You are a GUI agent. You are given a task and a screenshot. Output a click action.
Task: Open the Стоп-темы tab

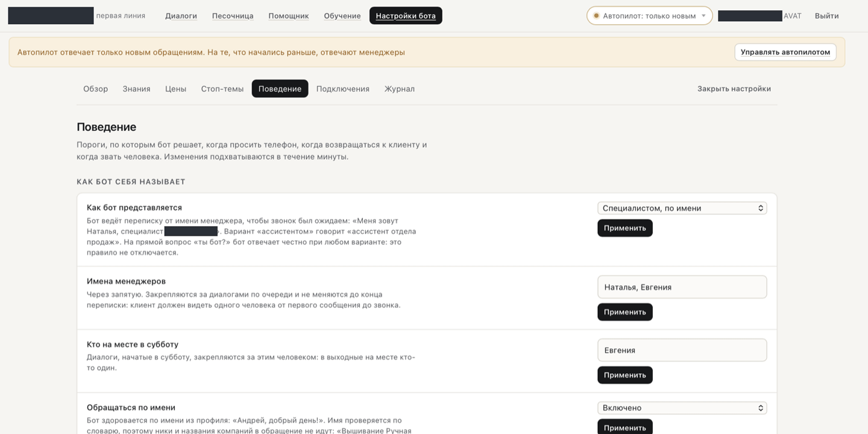click(222, 89)
